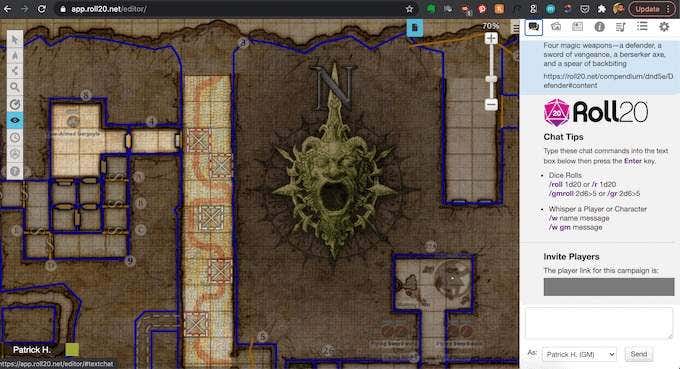680x369 pixels.
Task: Open the Help tool at toolbar bottom
Action: click(x=15, y=171)
